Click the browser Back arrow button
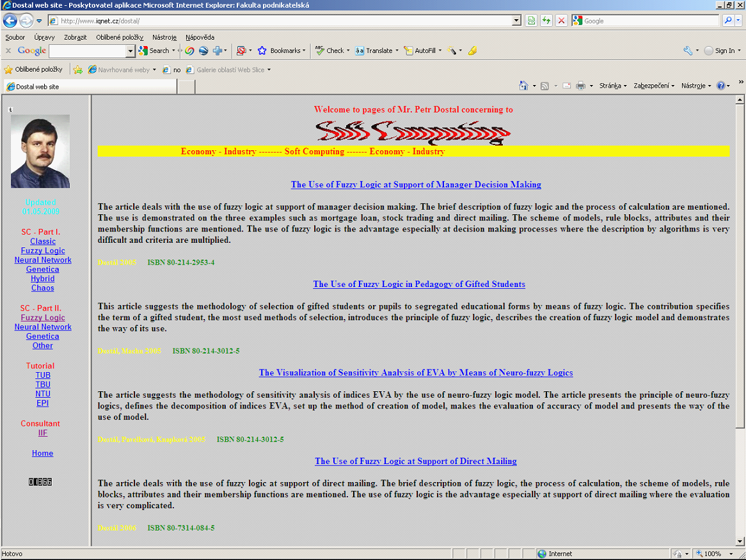The width and height of the screenshot is (746, 560). [10, 20]
